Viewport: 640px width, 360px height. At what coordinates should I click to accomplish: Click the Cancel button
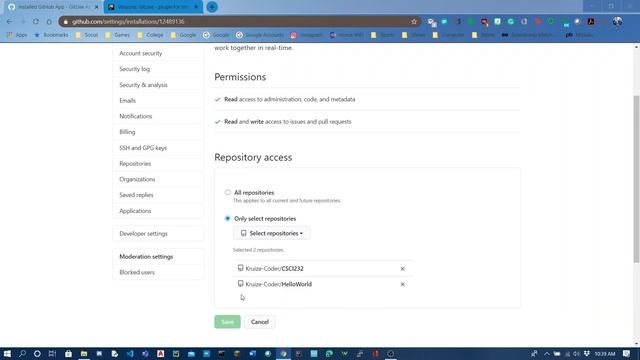pos(260,322)
